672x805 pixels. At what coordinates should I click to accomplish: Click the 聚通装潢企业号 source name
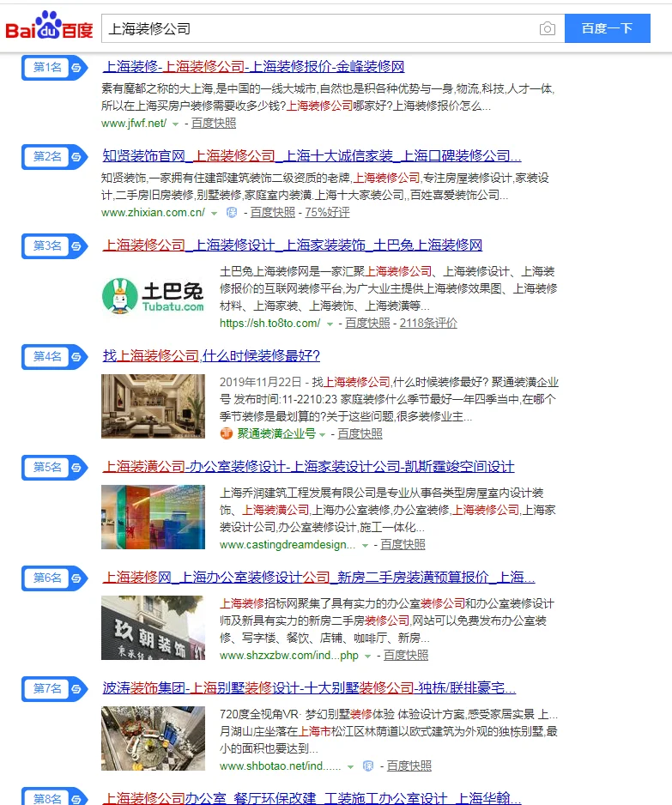pos(276,433)
